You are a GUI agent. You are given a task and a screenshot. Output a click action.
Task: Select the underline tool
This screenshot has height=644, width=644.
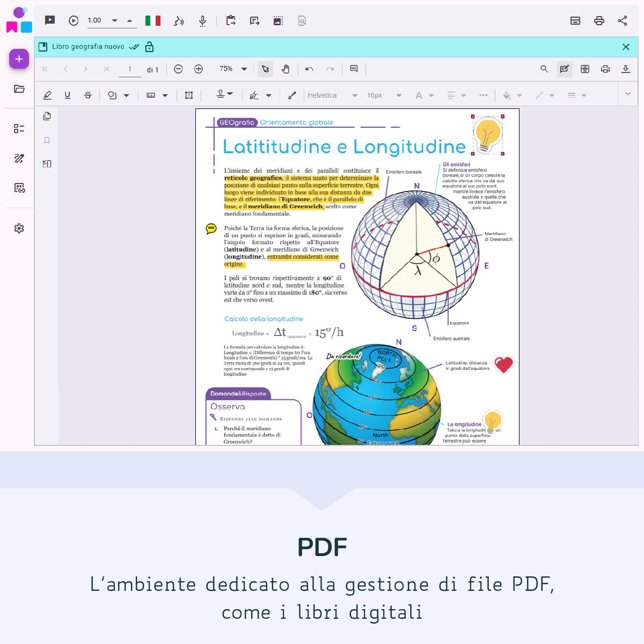pos(67,95)
